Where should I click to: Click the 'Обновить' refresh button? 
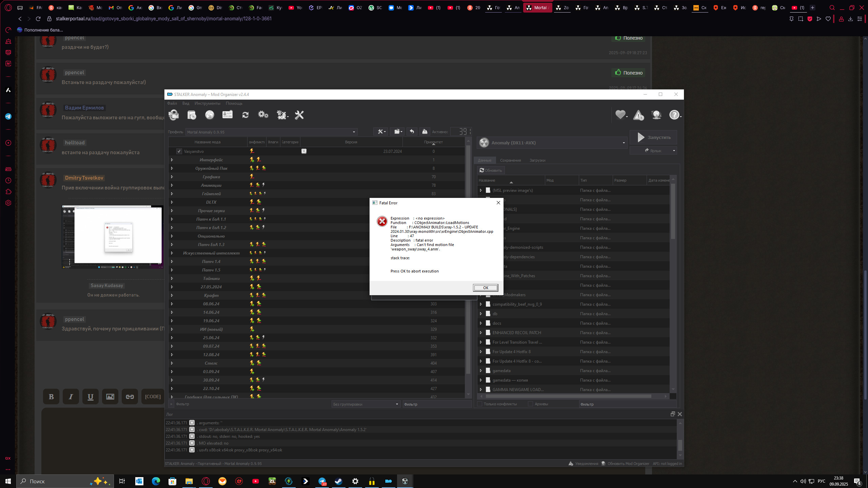tap(491, 170)
